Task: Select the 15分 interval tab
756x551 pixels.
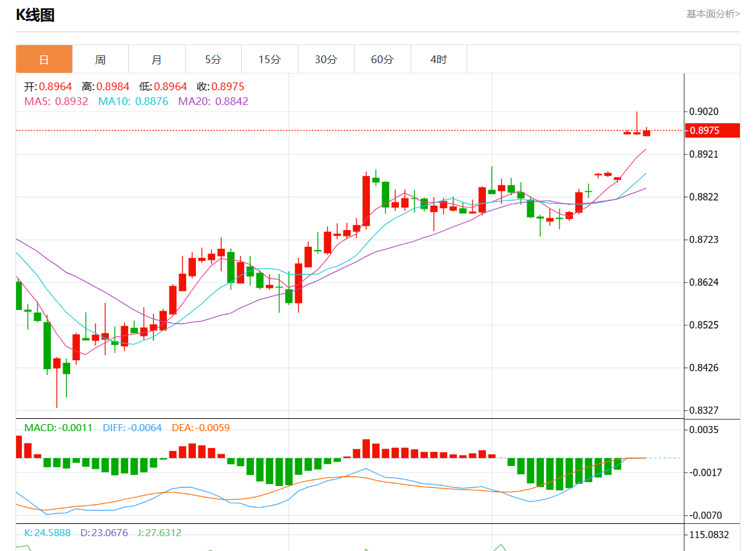Action: coord(269,59)
